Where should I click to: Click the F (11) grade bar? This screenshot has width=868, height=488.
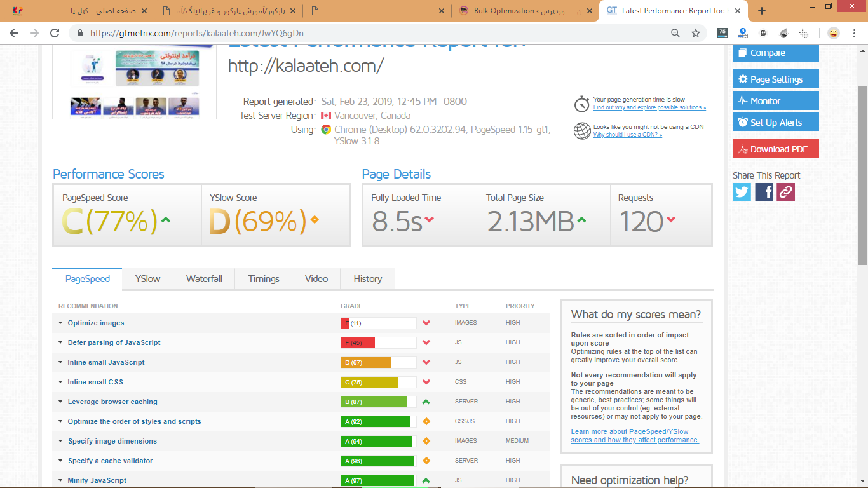[x=379, y=323]
